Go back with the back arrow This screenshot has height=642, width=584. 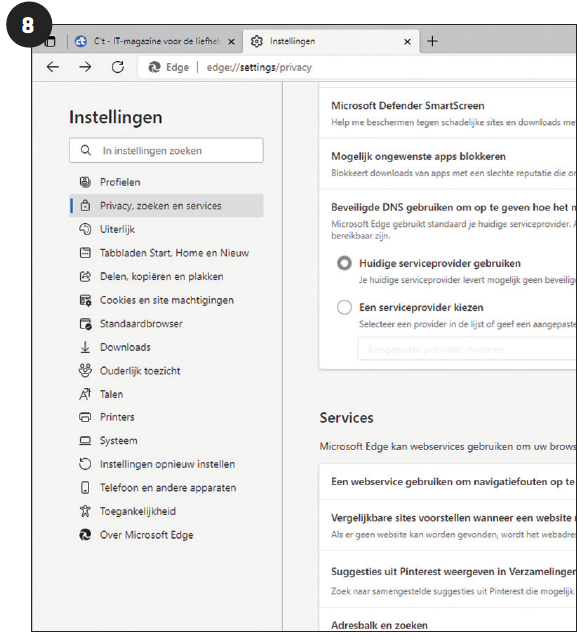tap(53, 67)
